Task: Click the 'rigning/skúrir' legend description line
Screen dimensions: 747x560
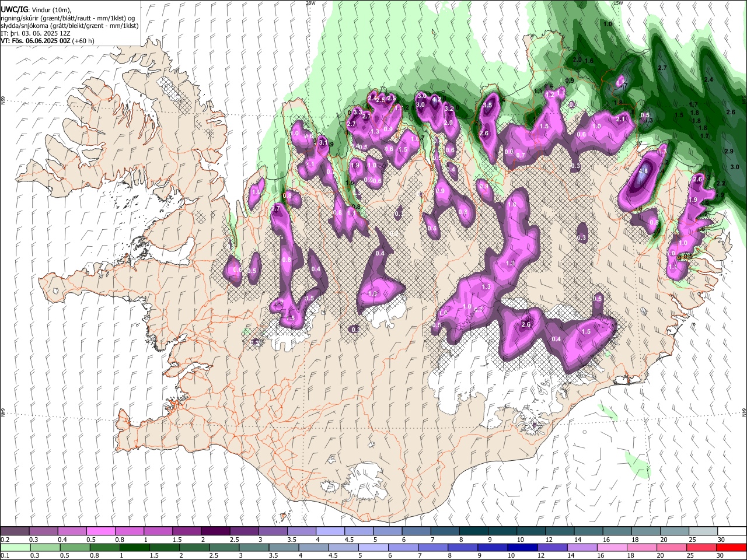Action: (x=68, y=18)
